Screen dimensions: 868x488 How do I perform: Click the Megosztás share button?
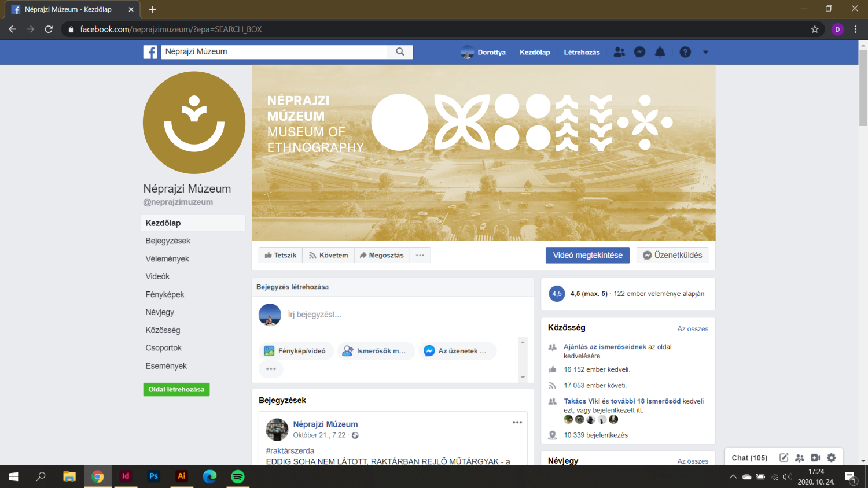[382, 255]
